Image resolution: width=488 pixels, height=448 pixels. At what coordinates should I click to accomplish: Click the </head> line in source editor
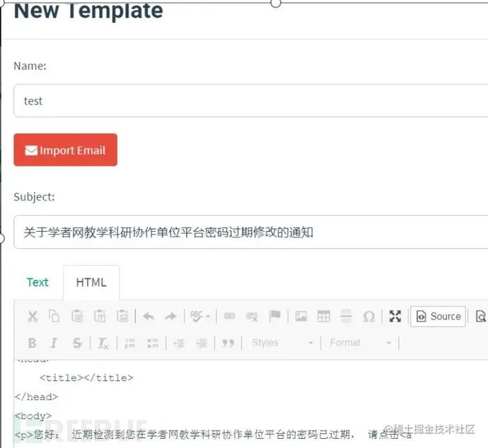(36, 397)
